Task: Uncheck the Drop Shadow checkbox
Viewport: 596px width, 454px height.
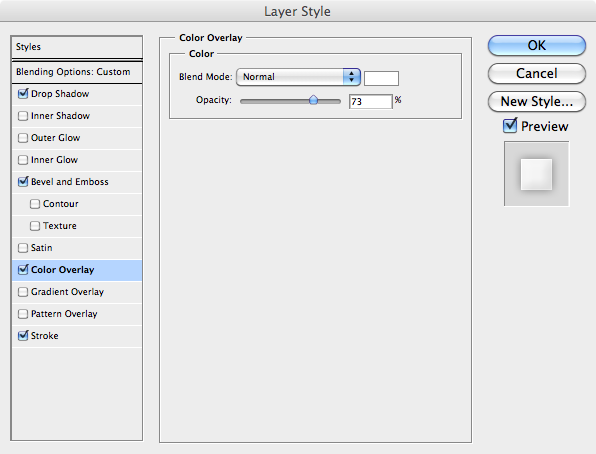Action: [23, 94]
